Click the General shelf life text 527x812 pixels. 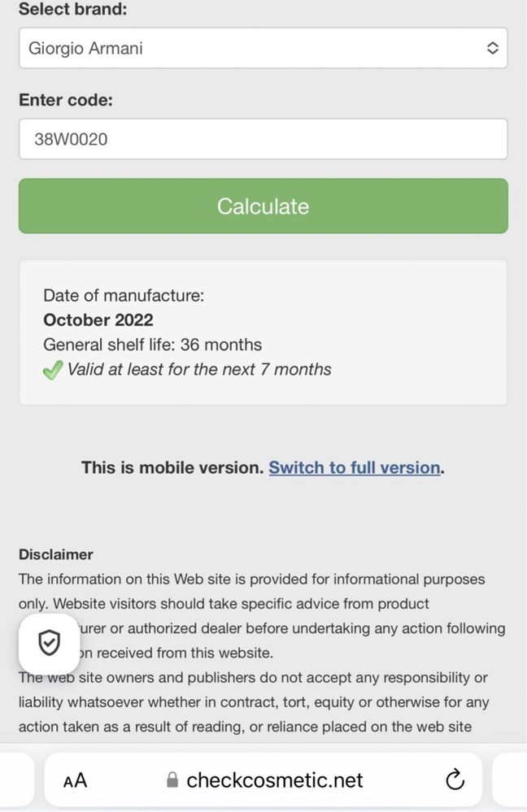coord(152,345)
